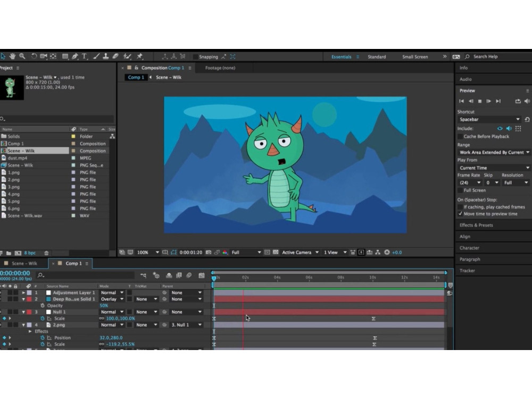Toggle the Position stopwatch for 2.png
Viewport: 532px width, 399px height.
tap(43, 338)
